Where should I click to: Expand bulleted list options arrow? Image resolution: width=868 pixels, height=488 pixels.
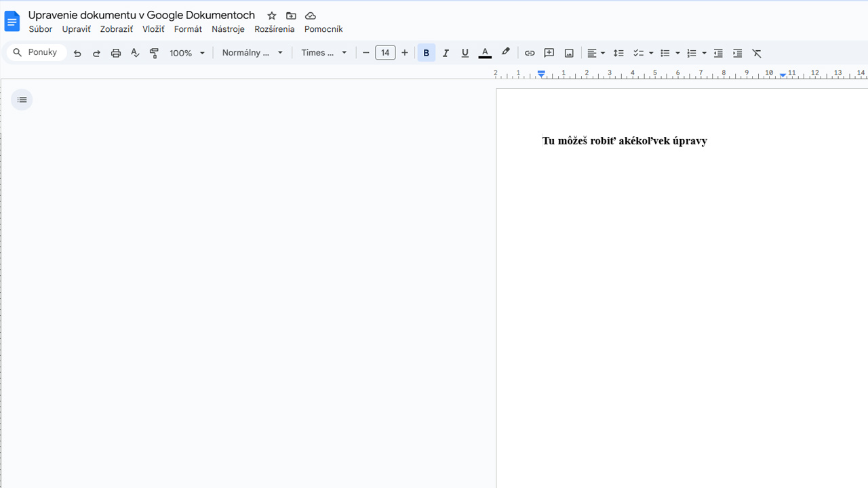tap(677, 53)
